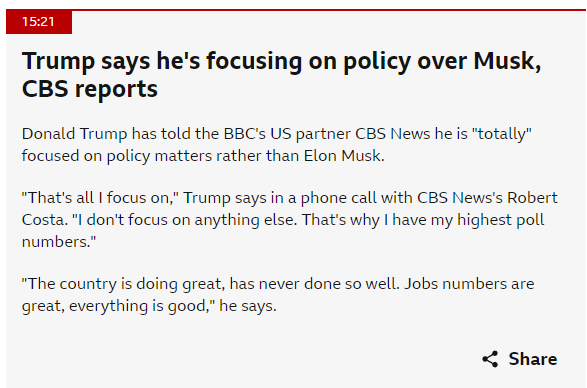Click the paragraph starting 'That's all I focus on'

point(290,219)
